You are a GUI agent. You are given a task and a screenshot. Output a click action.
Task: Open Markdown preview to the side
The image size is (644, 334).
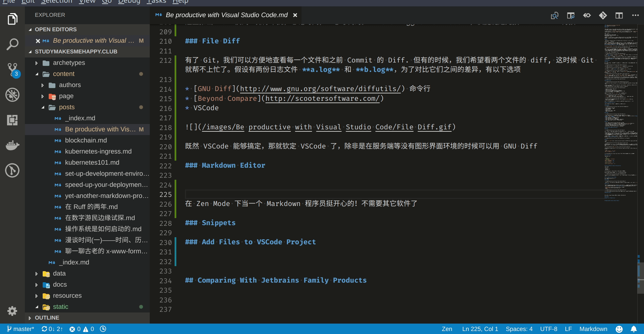tap(571, 15)
